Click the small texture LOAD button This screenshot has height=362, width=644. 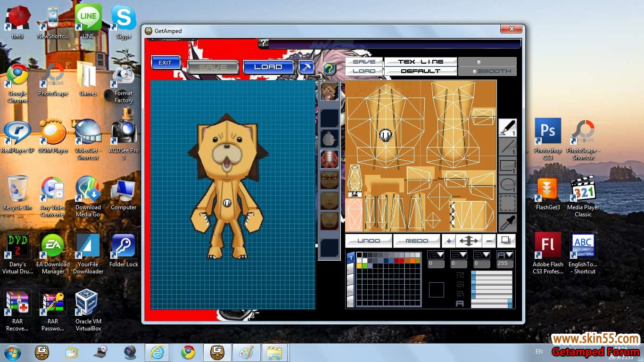pyautogui.click(x=364, y=71)
